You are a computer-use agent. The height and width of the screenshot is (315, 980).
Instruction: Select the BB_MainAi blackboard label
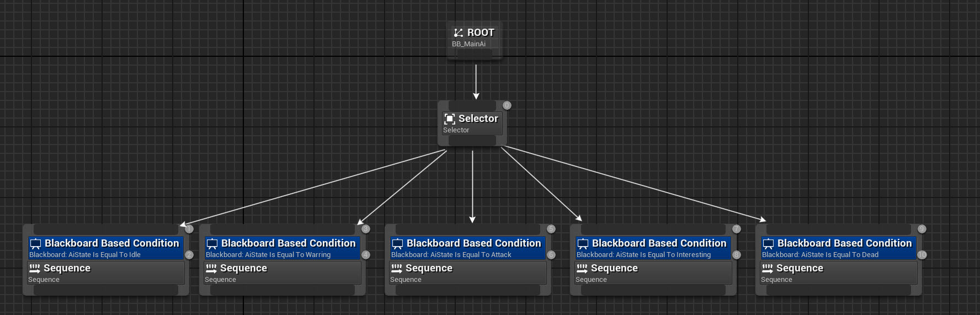(x=468, y=44)
